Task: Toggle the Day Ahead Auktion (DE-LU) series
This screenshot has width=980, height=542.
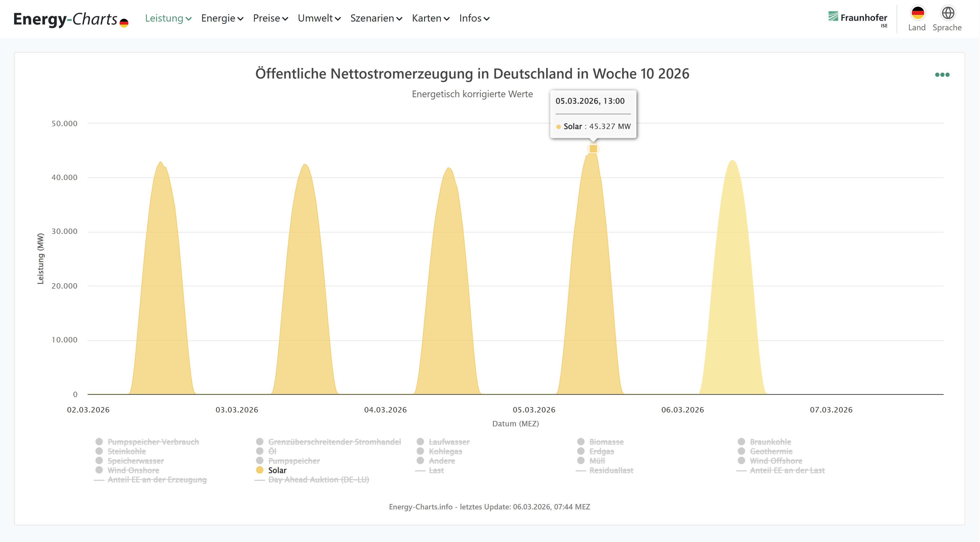Action: (318, 480)
